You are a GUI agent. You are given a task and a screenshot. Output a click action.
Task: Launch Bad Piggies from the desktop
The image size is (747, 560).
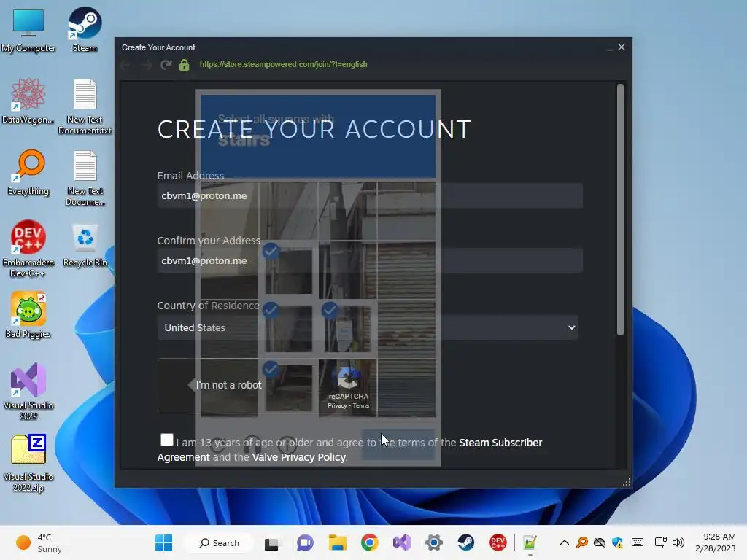point(28,315)
